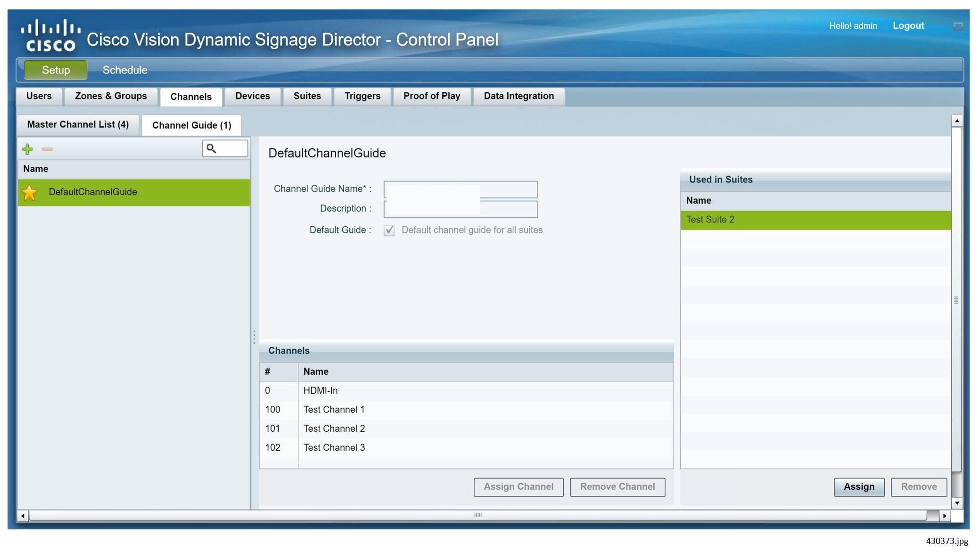The image size is (980, 552).
Task: Click the search magnifier icon
Action: [210, 148]
